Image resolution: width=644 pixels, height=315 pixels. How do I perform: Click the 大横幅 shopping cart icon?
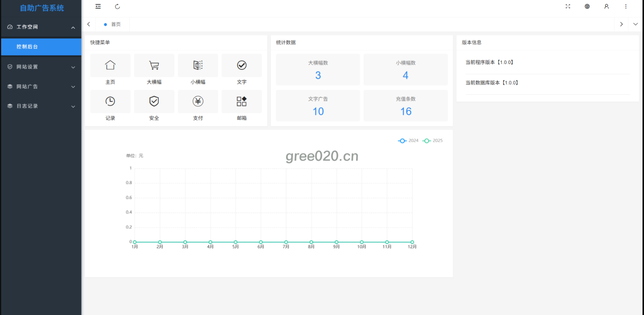pos(154,65)
